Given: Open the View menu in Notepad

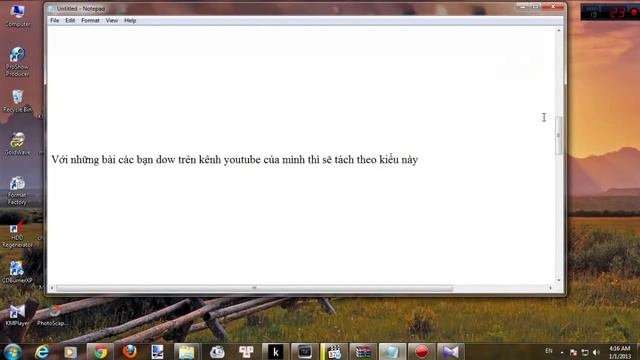Looking at the screenshot, I should coord(111,20).
